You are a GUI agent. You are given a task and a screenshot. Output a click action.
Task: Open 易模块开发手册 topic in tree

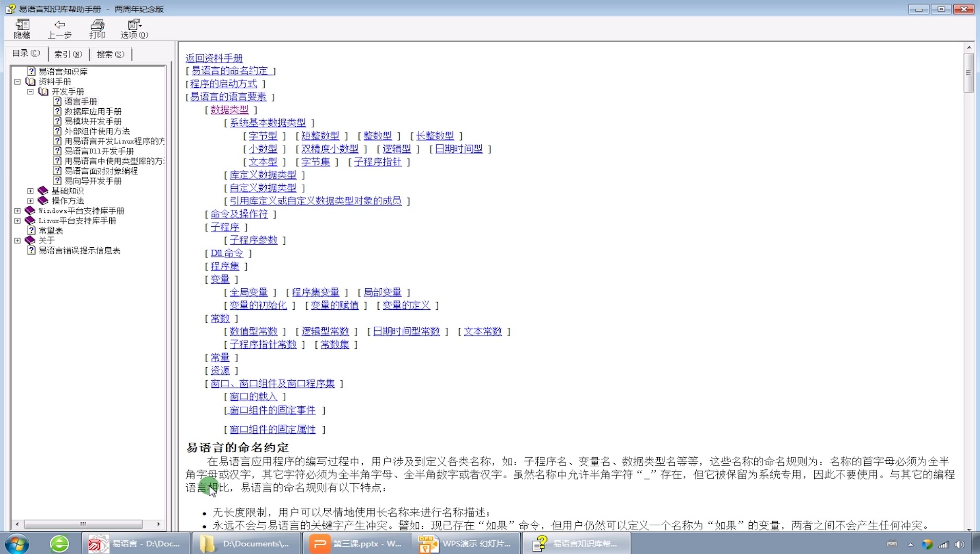[x=93, y=121]
